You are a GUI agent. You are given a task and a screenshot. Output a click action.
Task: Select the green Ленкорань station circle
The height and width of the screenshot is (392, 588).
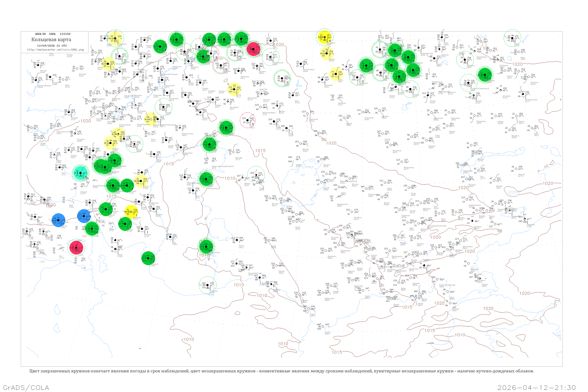tap(148, 258)
